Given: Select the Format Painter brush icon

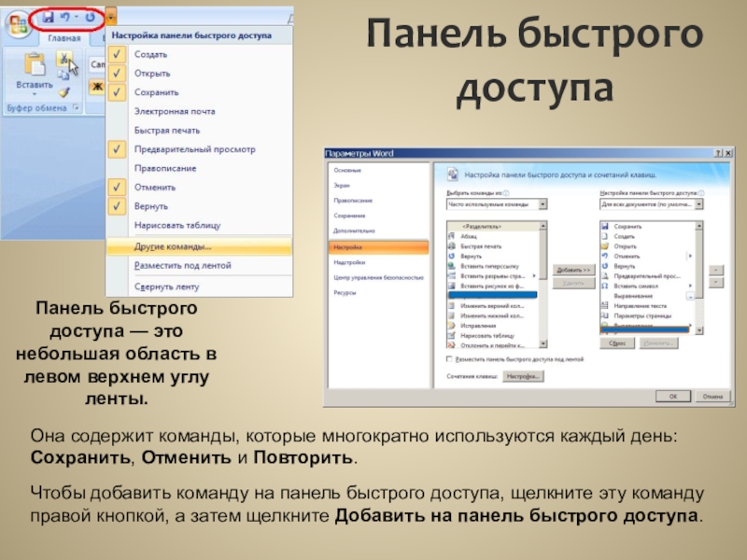Looking at the screenshot, I should pos(63,92).
